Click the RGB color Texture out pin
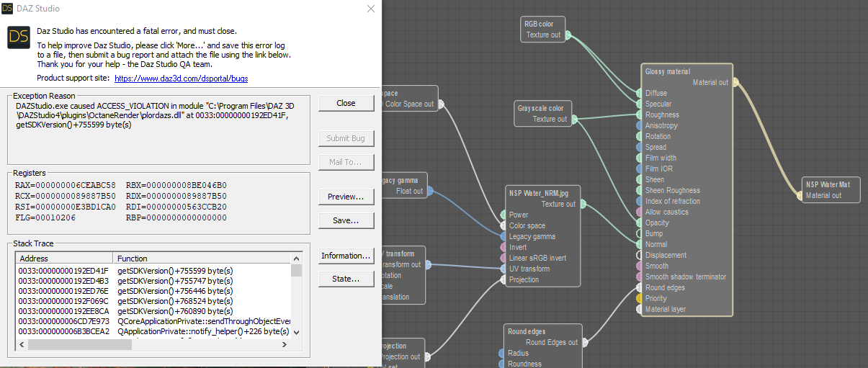868x368 pixels. tap(568, 35)
